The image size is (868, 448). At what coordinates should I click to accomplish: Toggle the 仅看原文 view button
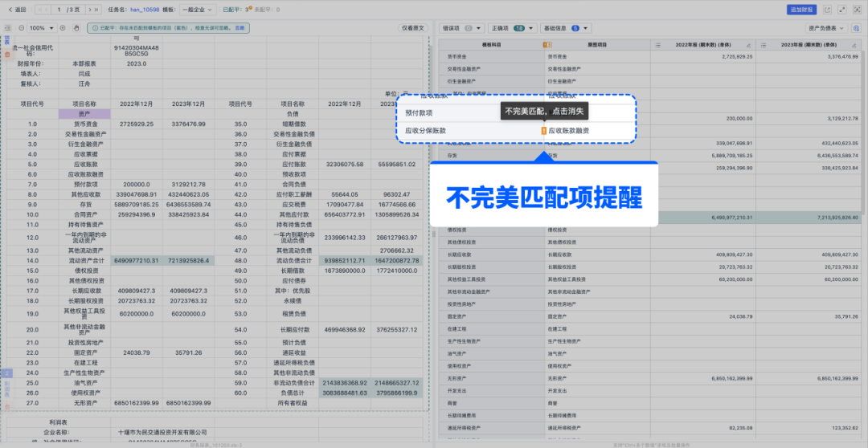point(411,27)
